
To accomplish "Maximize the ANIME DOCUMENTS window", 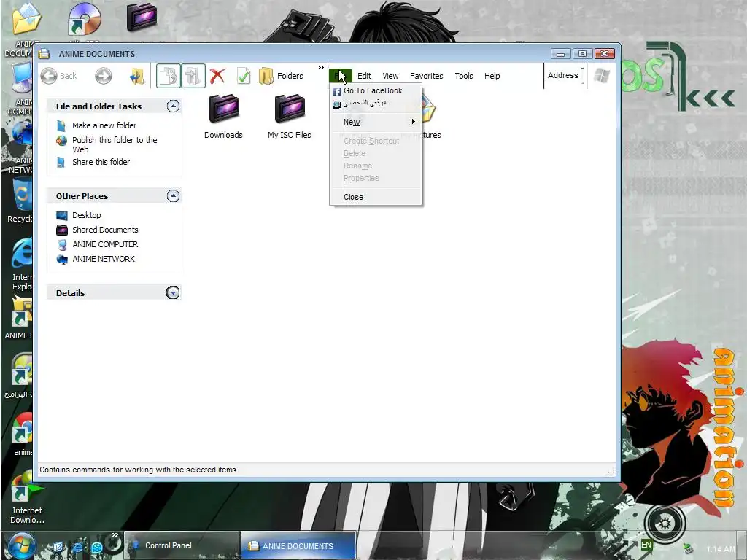I will (x=582, y=54).
